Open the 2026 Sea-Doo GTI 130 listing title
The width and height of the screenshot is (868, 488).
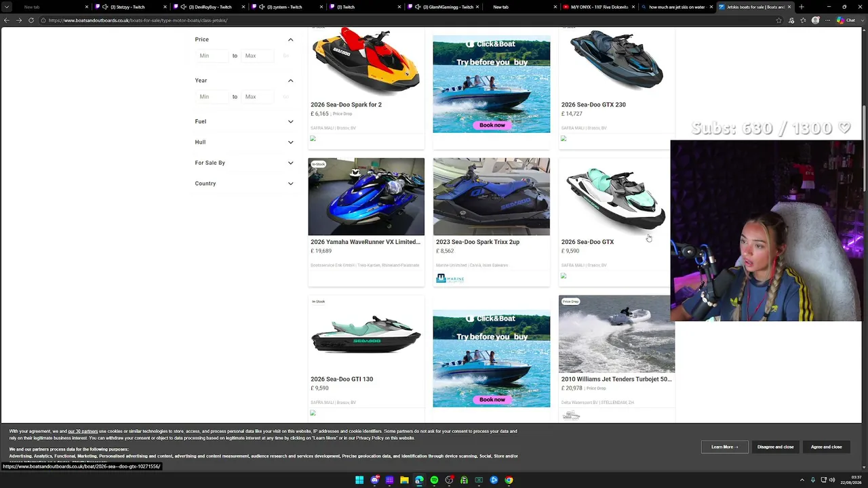coord(342,379)
